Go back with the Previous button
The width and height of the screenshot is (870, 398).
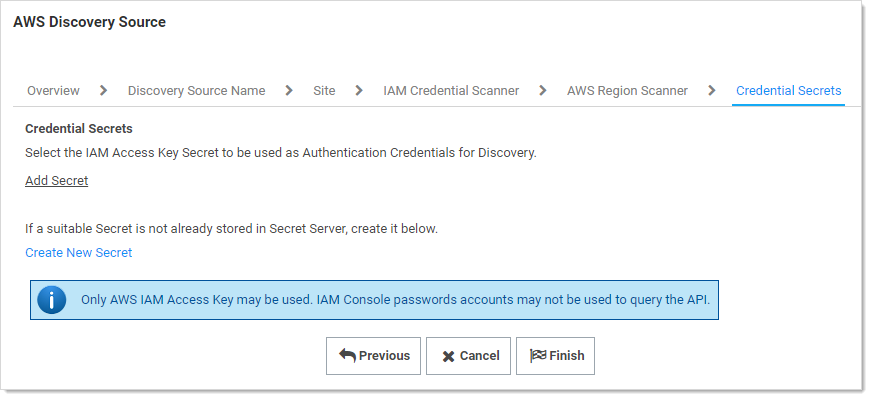[x=373, y=356]
